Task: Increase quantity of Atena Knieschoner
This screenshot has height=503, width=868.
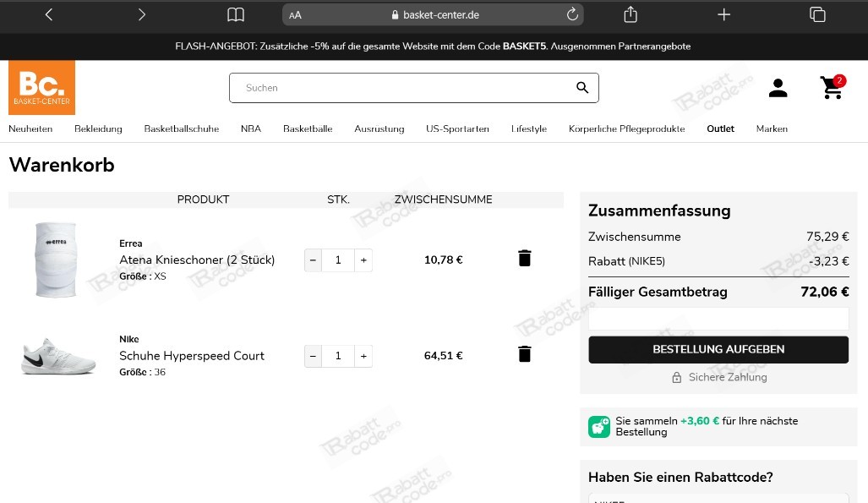Action: tap(363, 260)
